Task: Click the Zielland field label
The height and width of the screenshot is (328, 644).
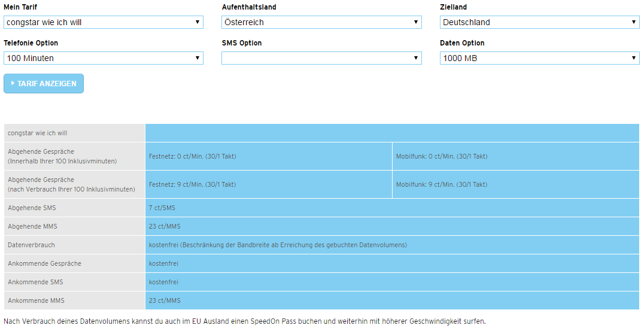Action: point(453,7)
